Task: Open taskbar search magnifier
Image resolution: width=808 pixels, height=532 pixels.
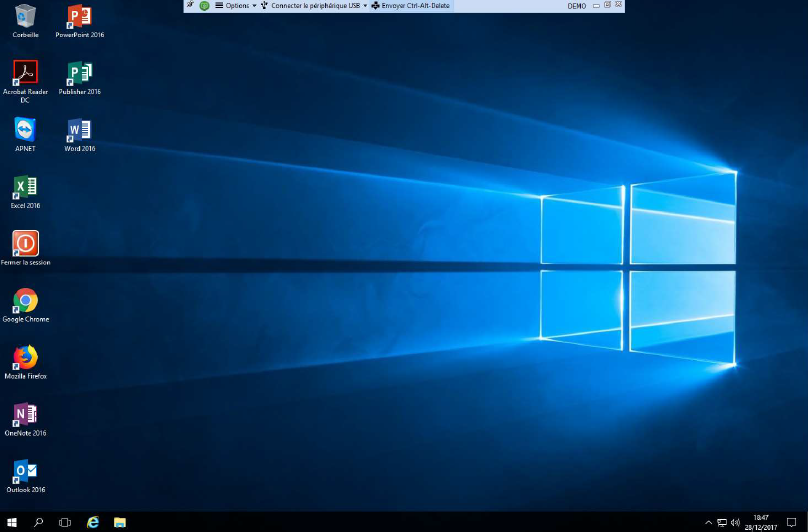Action: (38, 522)
